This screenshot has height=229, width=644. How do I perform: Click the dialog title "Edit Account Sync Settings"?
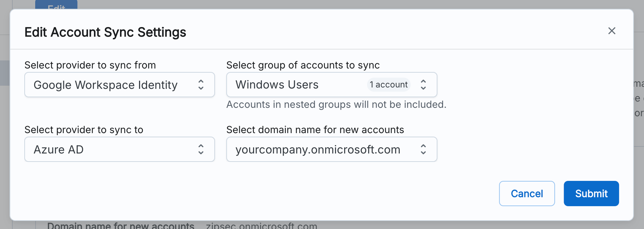(x=105, y=32)
